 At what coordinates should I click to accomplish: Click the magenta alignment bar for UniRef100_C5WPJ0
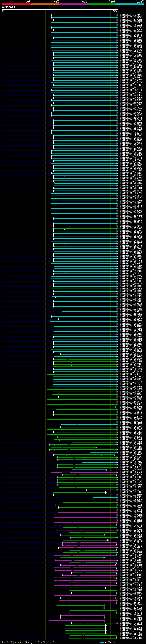[x=84, y=472]
